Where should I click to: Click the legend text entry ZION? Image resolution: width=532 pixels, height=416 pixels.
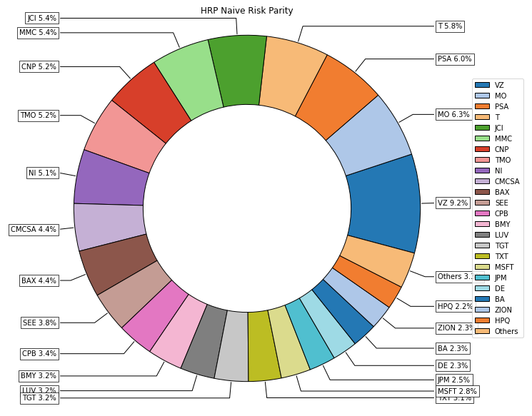pyautogui.click(x=503, y=310)
